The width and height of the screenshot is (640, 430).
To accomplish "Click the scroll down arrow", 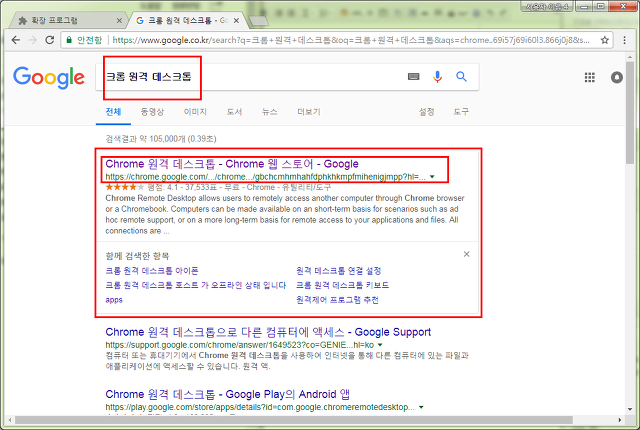I will coord(630,409).
